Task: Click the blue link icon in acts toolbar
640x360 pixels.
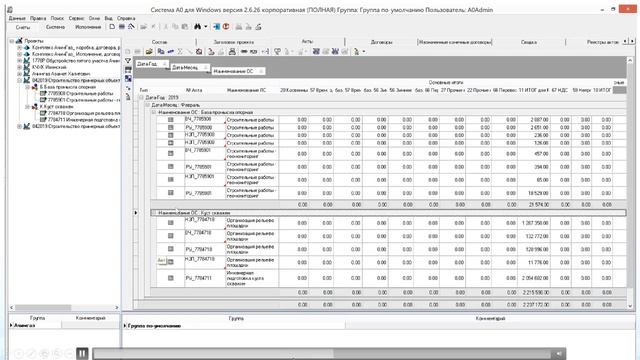Action: click(x=171, y=51)
